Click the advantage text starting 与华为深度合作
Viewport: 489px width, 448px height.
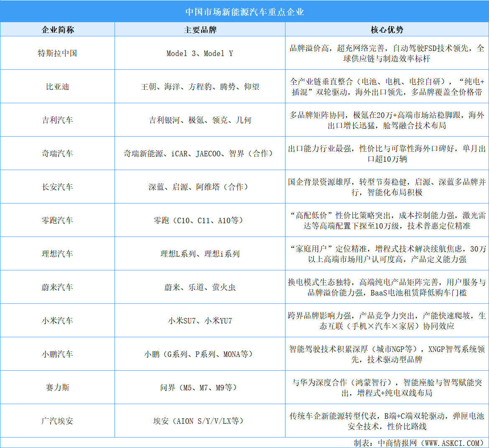tap(387, 387)
